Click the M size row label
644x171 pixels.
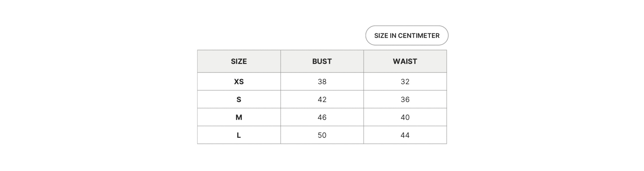pos(239,117)
